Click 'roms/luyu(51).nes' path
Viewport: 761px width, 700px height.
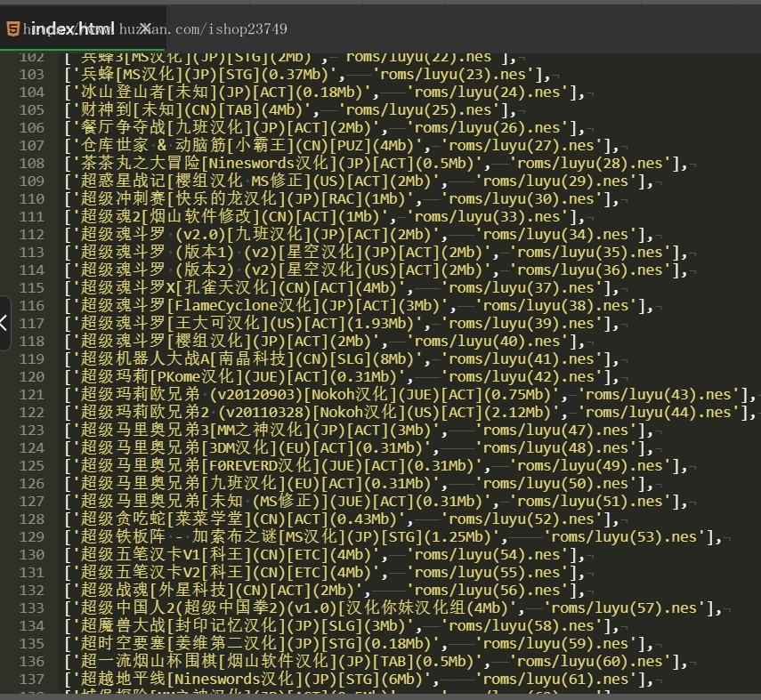(x=594, y=501)
